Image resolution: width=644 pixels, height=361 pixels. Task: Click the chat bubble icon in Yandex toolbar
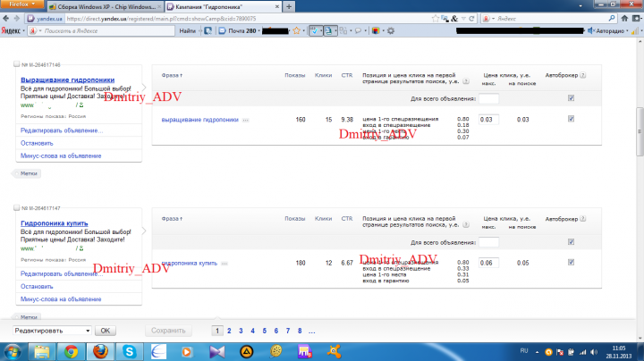tap(358, 30)
